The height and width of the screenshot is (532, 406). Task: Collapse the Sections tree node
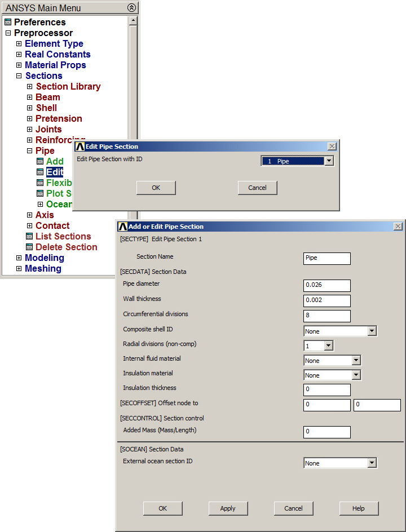pos(19,76)
